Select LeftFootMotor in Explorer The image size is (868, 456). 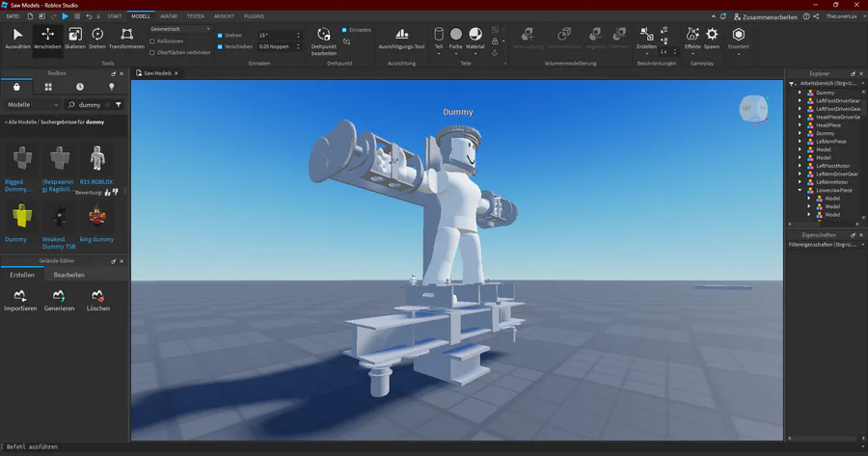click(x=832, y=166)
